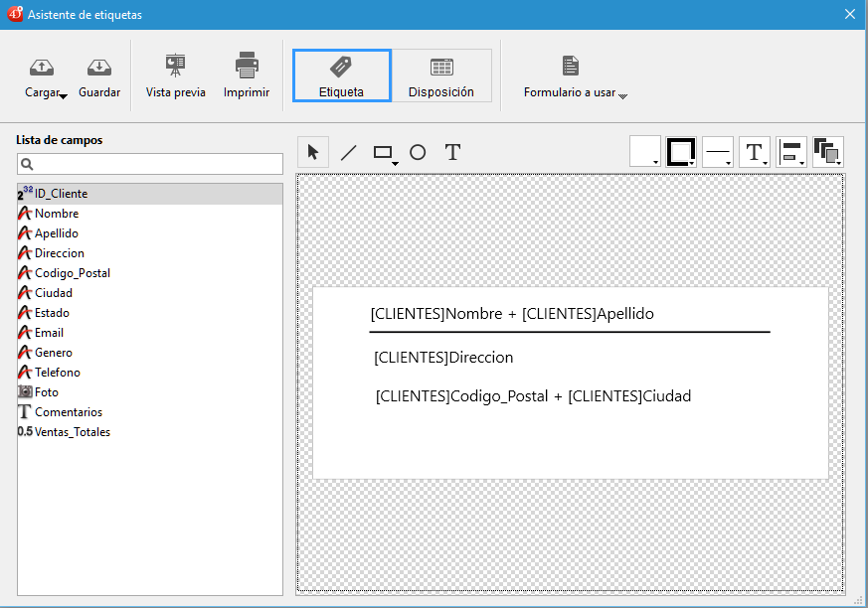Open the layer order dropdown

click(x=827, y=152)
